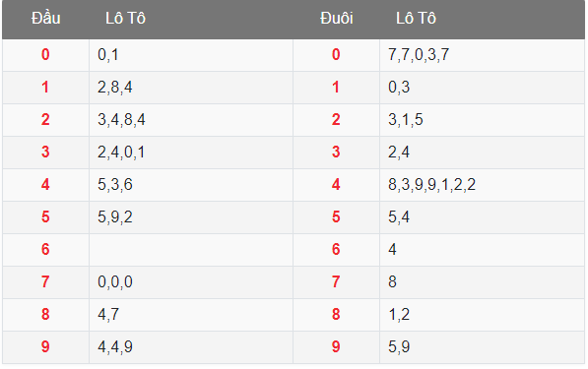Click the Đuôi cell showing 5,9
The image size is (588, 369).
click(x=483, y=347)
